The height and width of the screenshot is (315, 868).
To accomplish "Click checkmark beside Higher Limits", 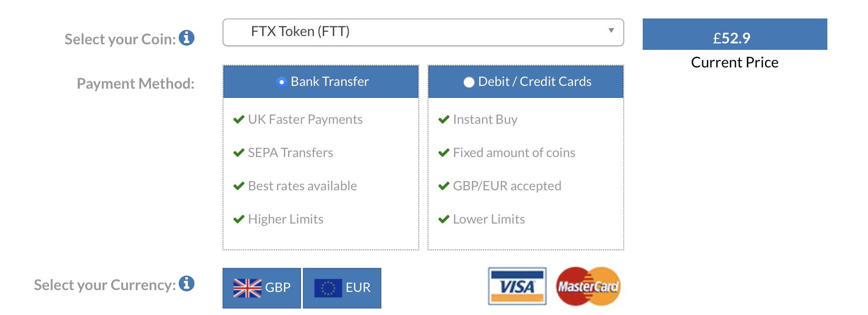I will 239,219.
